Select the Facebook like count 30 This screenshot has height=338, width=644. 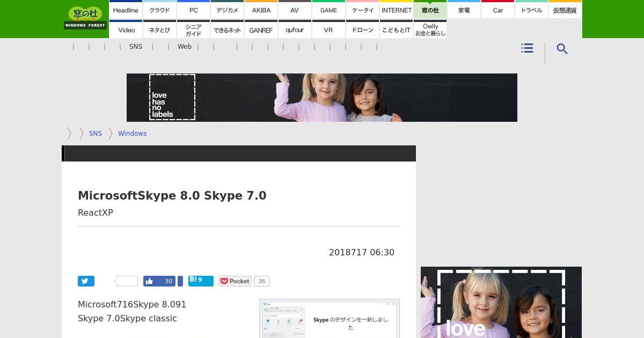pos(168,281)
